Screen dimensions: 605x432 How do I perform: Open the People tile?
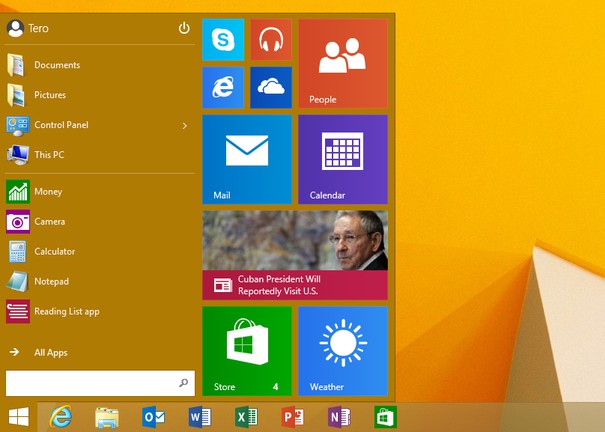click(x=343, y=64)
